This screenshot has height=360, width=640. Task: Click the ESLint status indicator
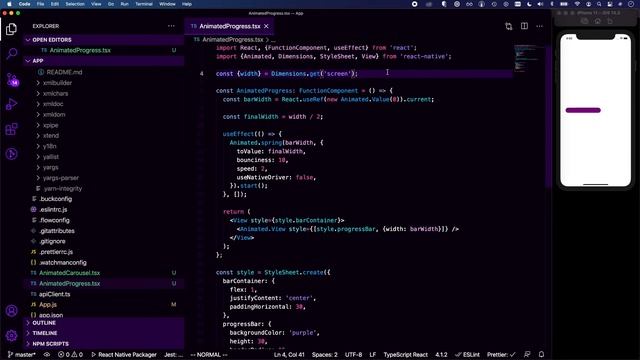467,355
